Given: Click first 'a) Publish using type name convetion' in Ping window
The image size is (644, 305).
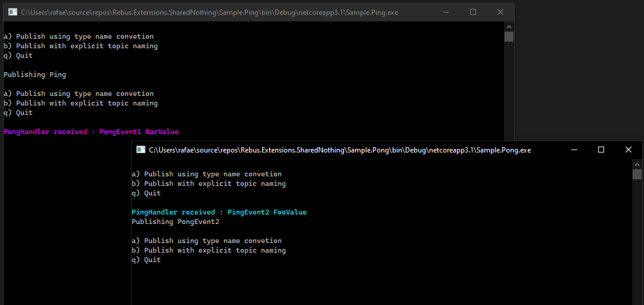Looking at the screenshot, I should pyautogui.click(x=79, y=36).
